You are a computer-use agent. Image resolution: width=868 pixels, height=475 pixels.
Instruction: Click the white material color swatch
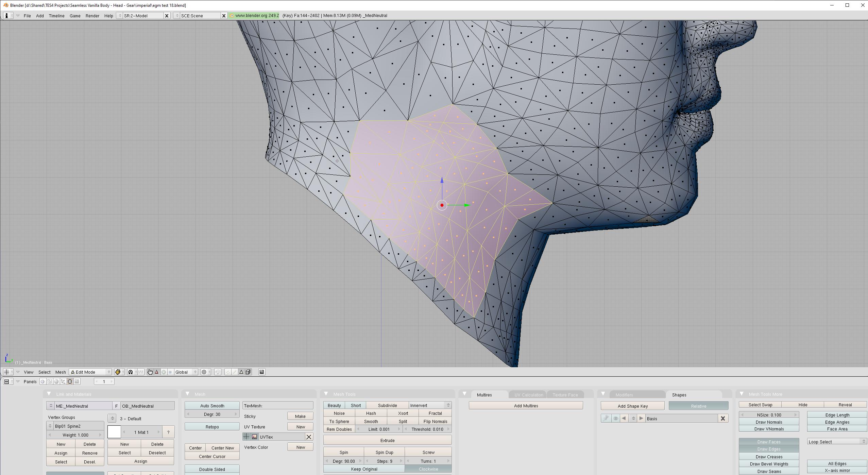[x=114, y=432]
